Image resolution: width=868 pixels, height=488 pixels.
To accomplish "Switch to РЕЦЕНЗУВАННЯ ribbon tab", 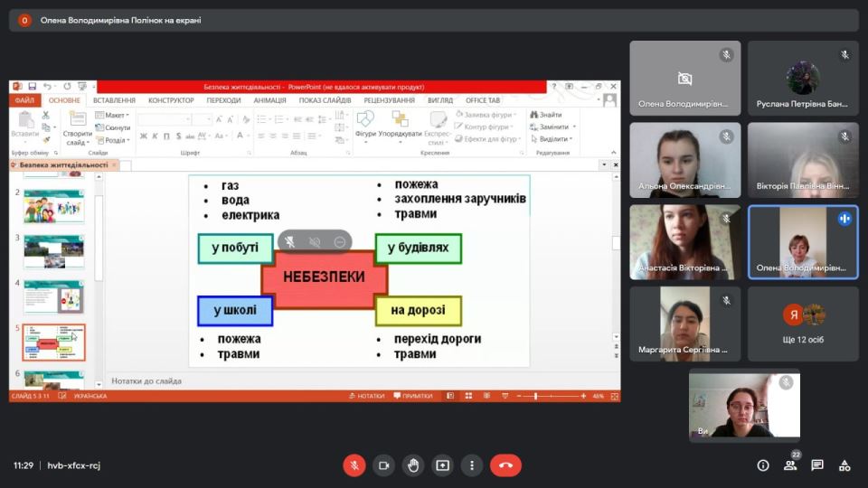I will 389,100.
